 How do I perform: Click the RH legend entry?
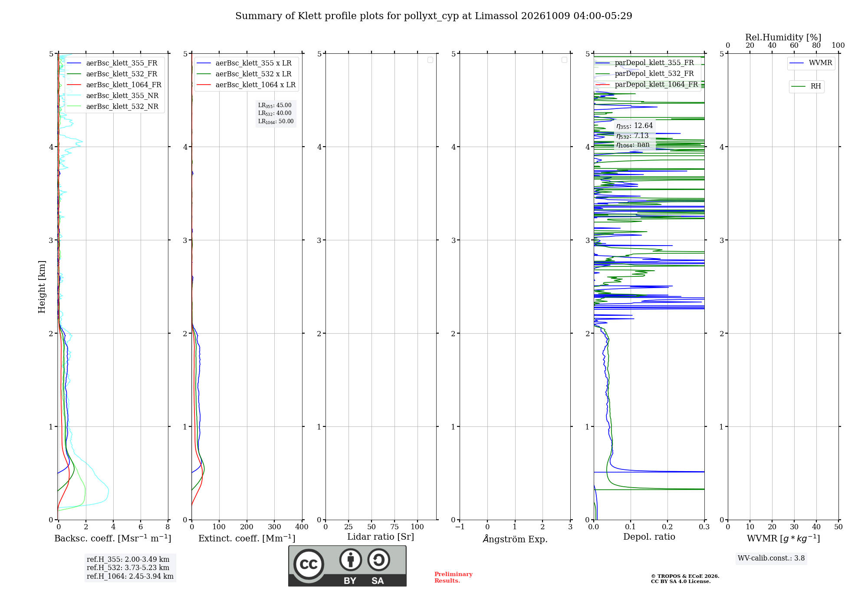tap(806, 86)
